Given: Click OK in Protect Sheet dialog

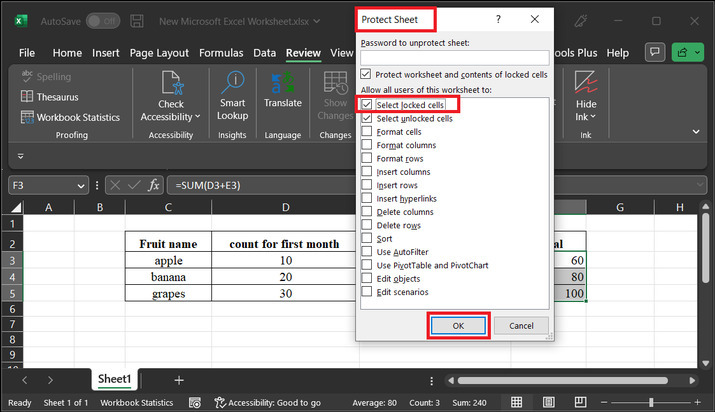Looking at the screenshot, I should (458, 325).
